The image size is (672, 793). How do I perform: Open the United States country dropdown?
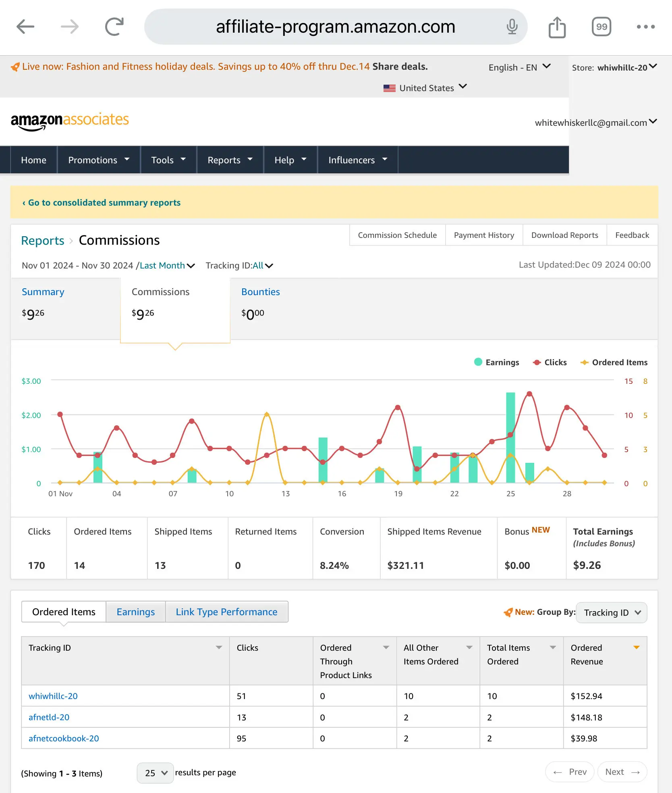pos(425,88)
